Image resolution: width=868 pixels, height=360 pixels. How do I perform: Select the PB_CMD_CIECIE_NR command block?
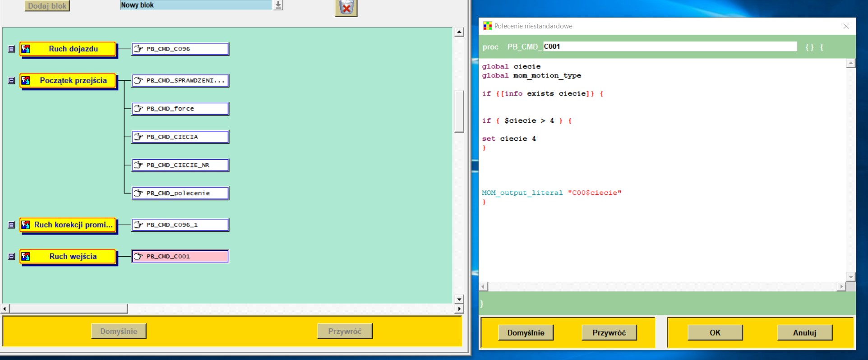tap(180, 165)
